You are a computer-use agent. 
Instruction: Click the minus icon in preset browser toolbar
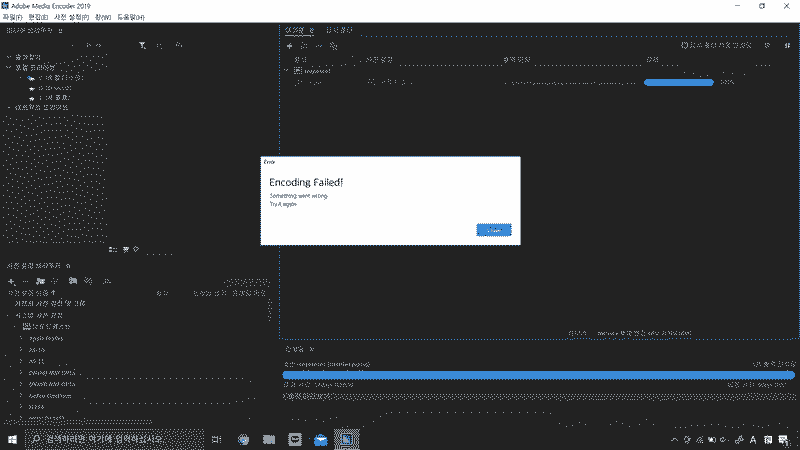point(25,281)
